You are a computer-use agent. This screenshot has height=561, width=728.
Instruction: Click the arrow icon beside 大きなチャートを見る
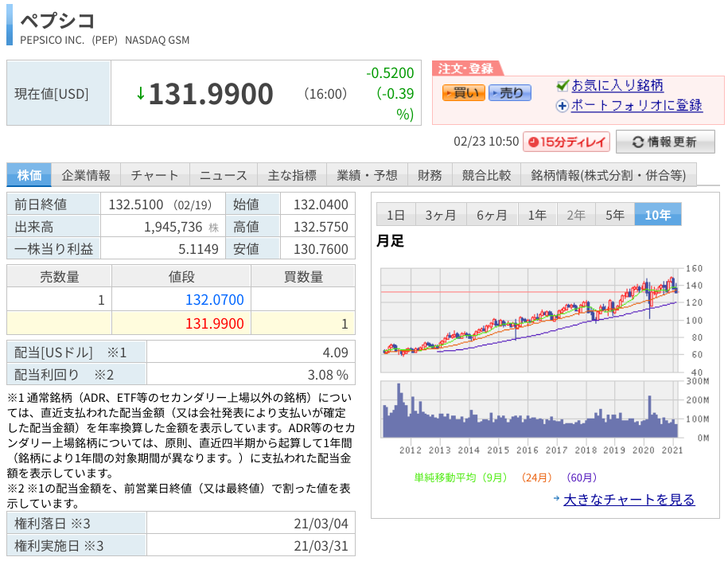556,498
